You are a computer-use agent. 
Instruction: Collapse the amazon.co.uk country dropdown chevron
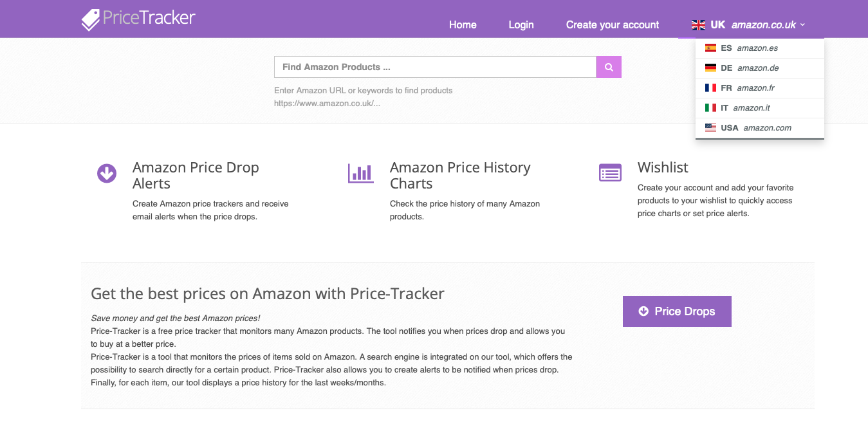(802, 25)
